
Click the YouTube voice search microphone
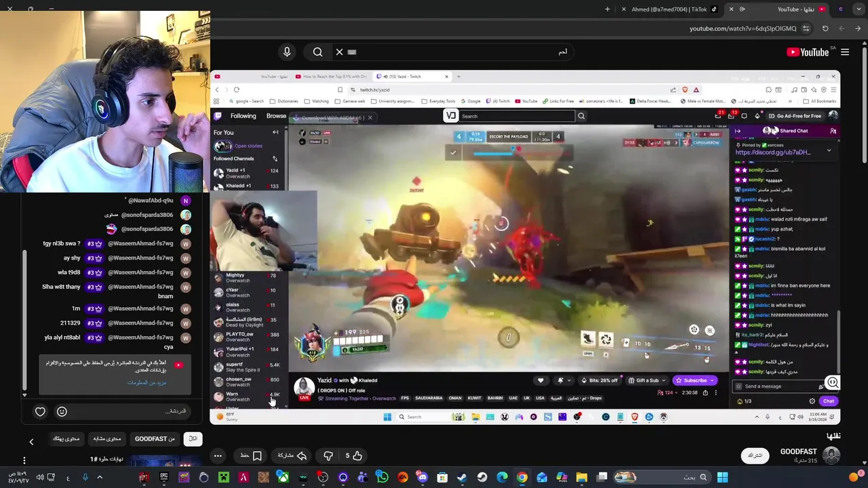[287, 52]
